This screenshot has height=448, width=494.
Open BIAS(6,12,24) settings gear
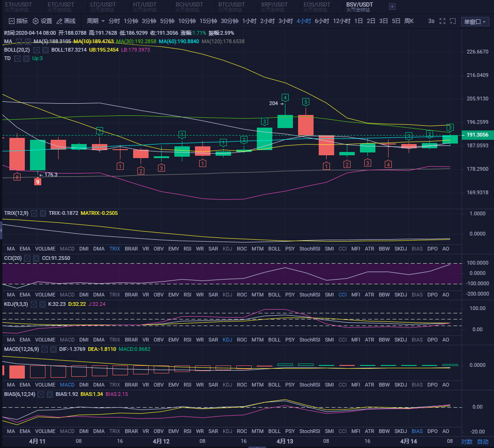pyautogui.click(x=41, y=395)
